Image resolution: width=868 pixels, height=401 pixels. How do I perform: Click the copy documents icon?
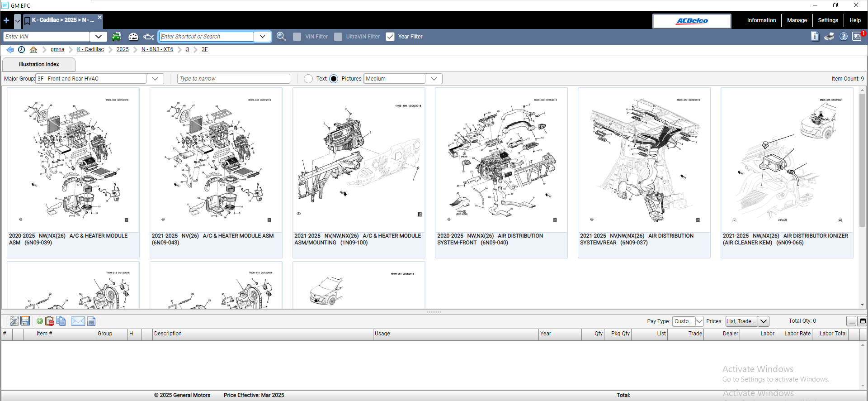[61, 321]
